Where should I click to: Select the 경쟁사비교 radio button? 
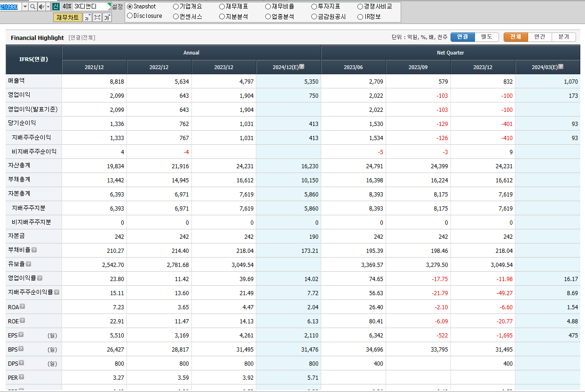[x=360, y=7]
